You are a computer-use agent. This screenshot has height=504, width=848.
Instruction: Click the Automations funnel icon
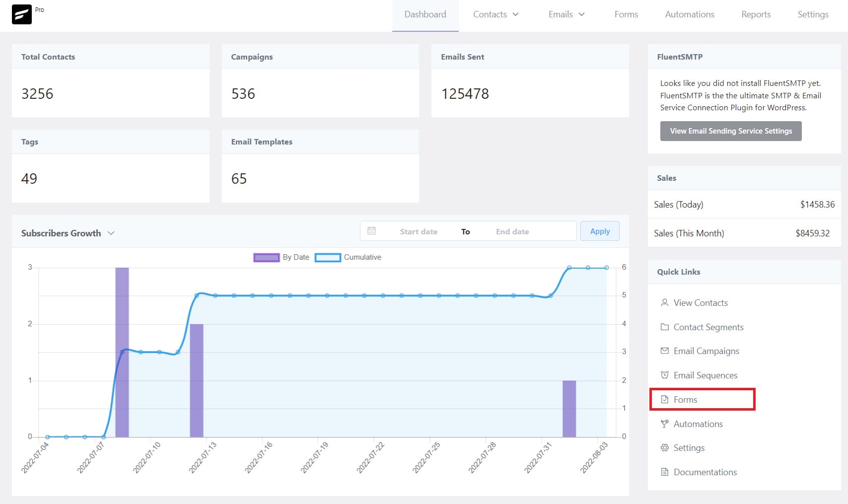tap(664, 424)
